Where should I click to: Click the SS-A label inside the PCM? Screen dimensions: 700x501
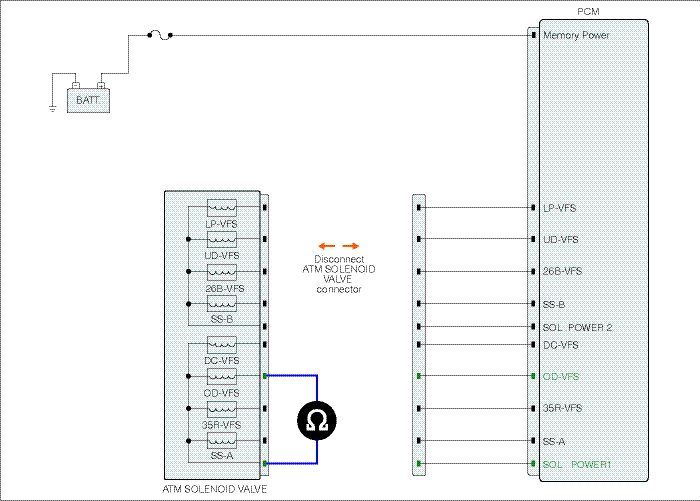click(554, 442)
